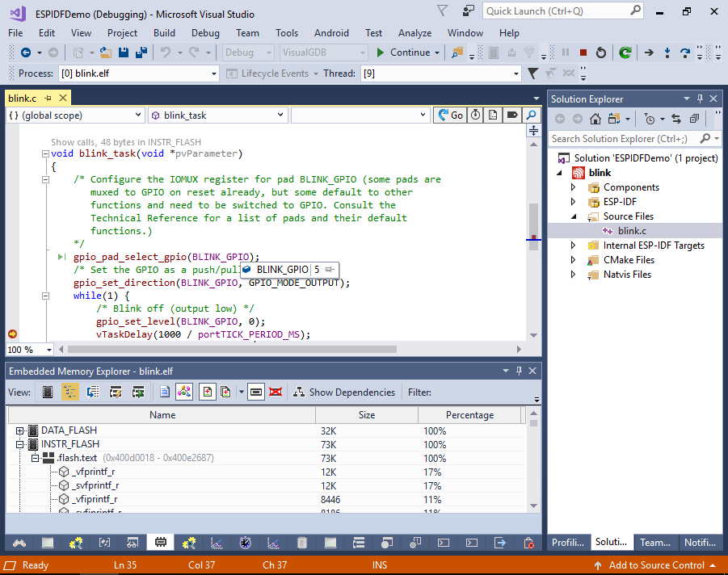
Task: Click the Open File folder icon
Action: pyautogui.click(x=106, y=52)
